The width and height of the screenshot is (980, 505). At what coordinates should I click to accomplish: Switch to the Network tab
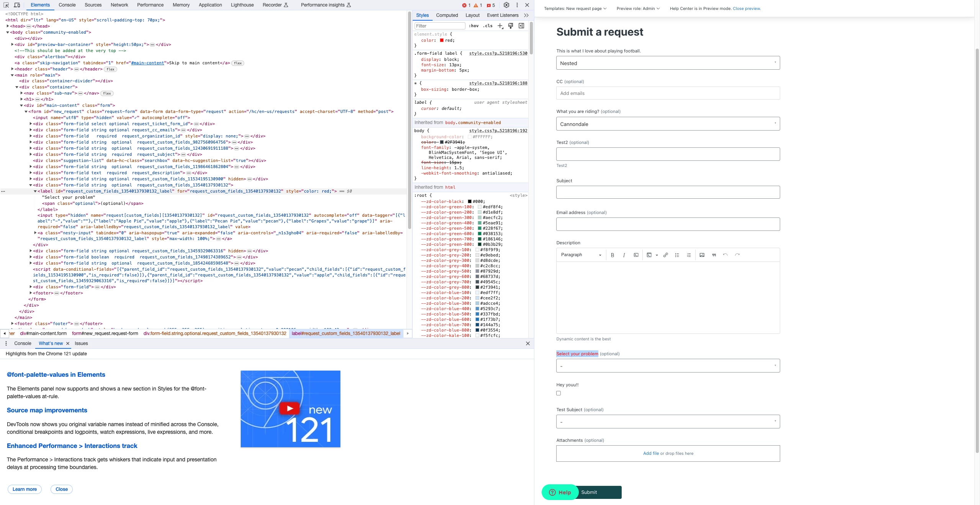(x=119, y=5)
